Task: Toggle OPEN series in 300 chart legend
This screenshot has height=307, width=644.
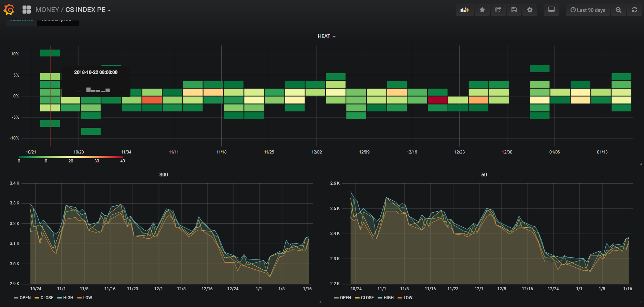Action: (23, 298)
